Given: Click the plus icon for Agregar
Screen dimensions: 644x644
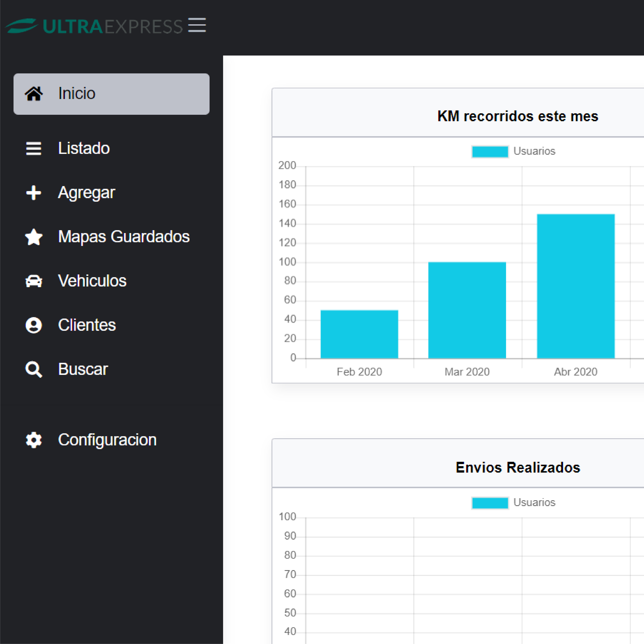Looking at the screenshot, I should [34, 193].
